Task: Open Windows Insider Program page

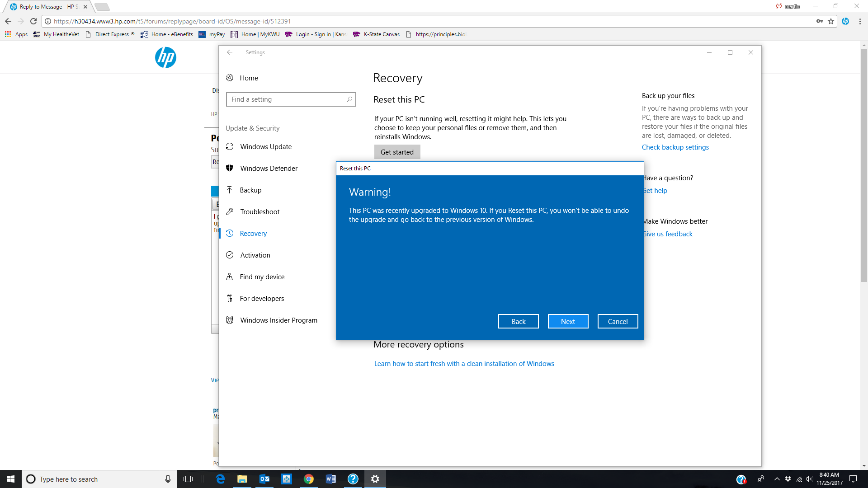Action: [x=278, y=320]
